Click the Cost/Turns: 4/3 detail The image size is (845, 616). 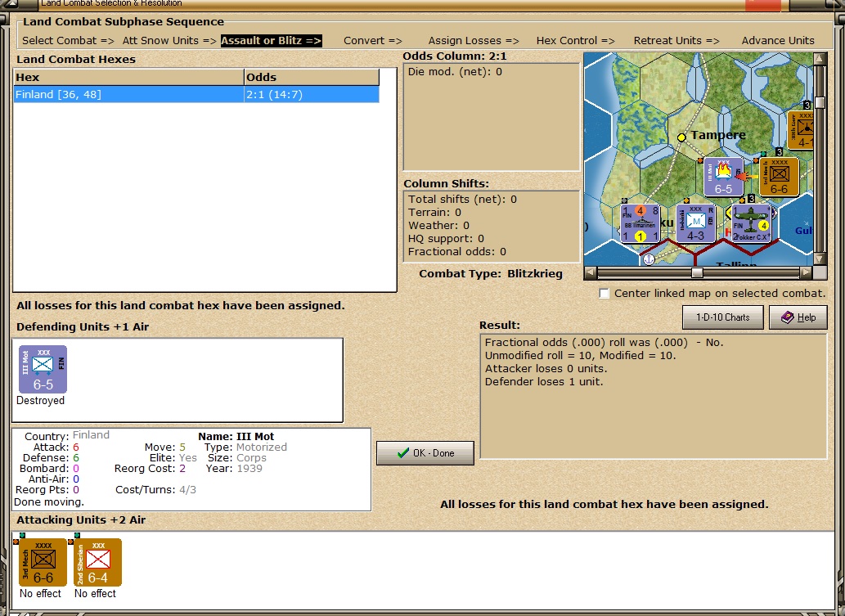(155, 490)
